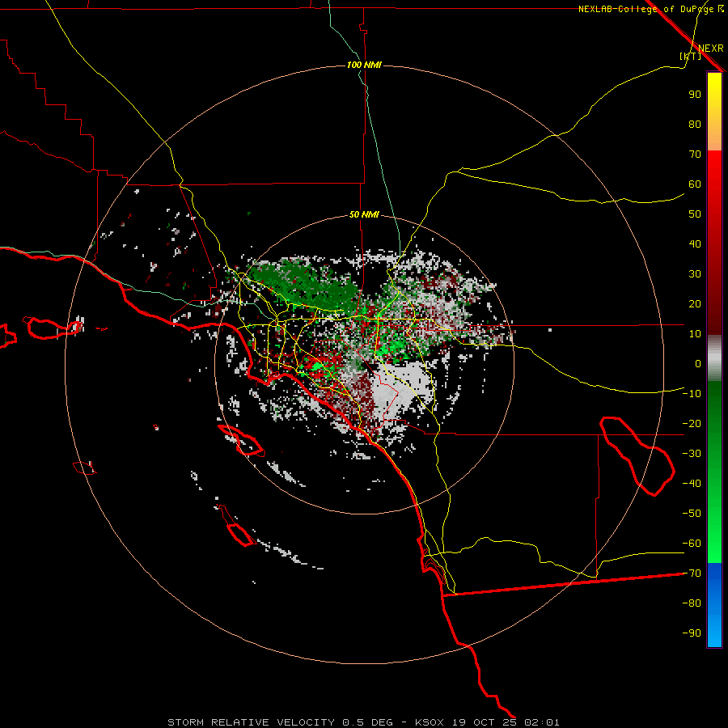Click the -70 value on the velocity scale
This screenshot has width=728, height=728.
(692, 574)
